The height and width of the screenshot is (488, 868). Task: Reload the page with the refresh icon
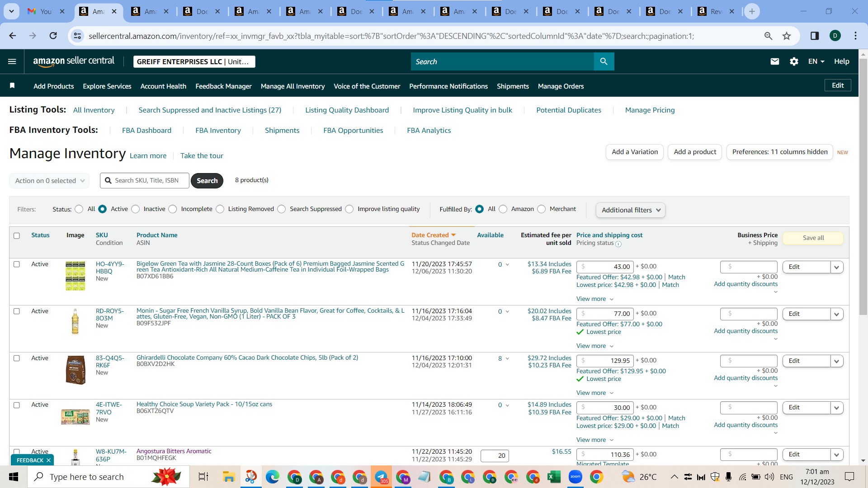click(53, 36)
